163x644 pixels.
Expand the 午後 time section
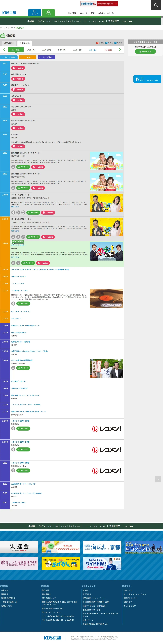click(x=28, y=57)
